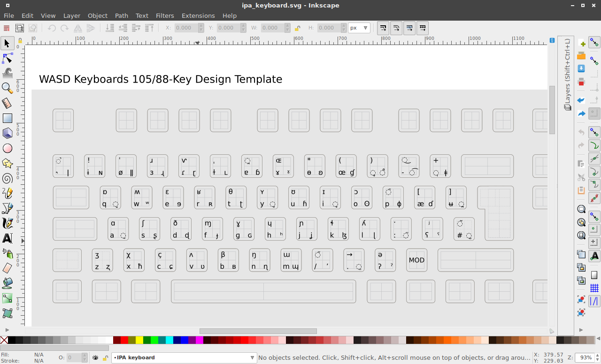Select the Tweak tool
The height and width of the screenshot is (364, 601).
(x=7, y=73)
